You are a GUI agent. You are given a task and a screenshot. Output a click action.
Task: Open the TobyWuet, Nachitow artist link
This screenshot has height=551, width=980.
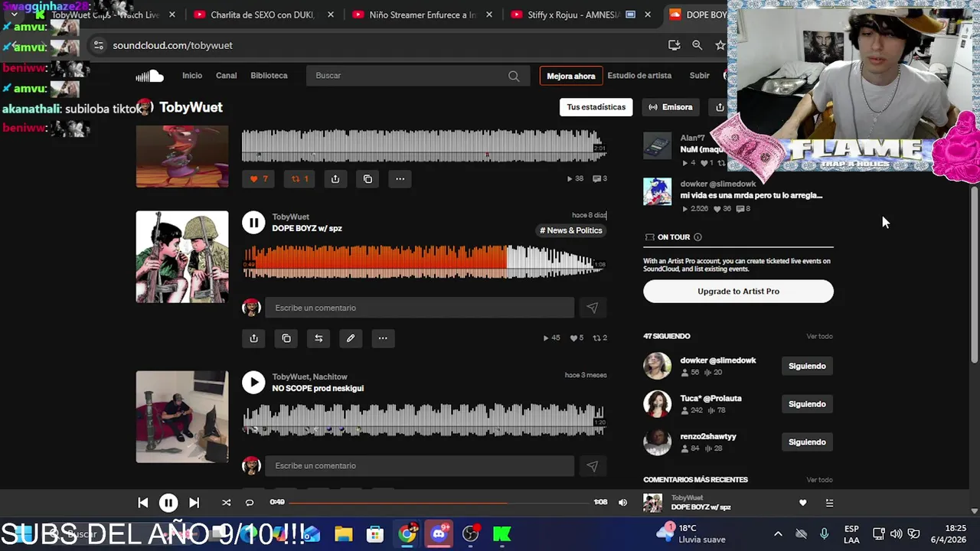tap(309, 377)
